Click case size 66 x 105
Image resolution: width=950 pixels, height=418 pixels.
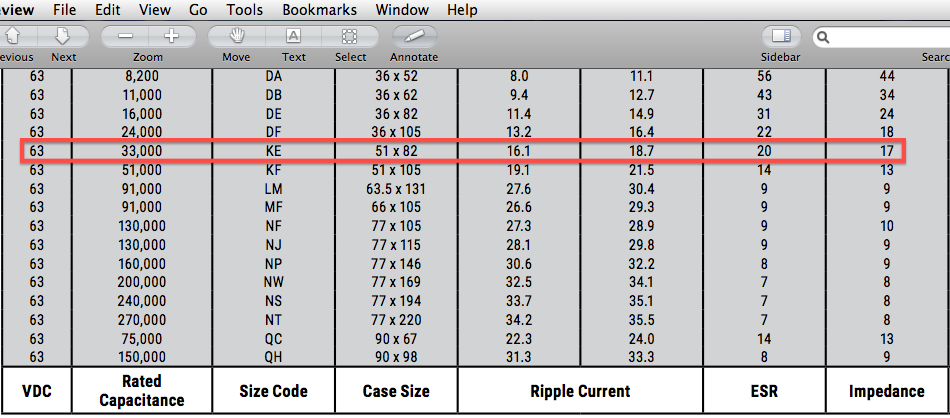(396, 207)
